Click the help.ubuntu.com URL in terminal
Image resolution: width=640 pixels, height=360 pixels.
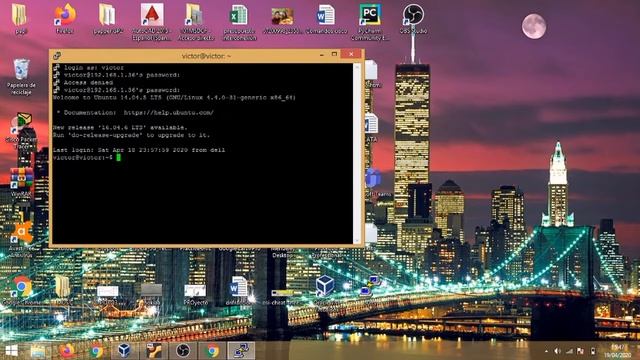pos(168,113)
